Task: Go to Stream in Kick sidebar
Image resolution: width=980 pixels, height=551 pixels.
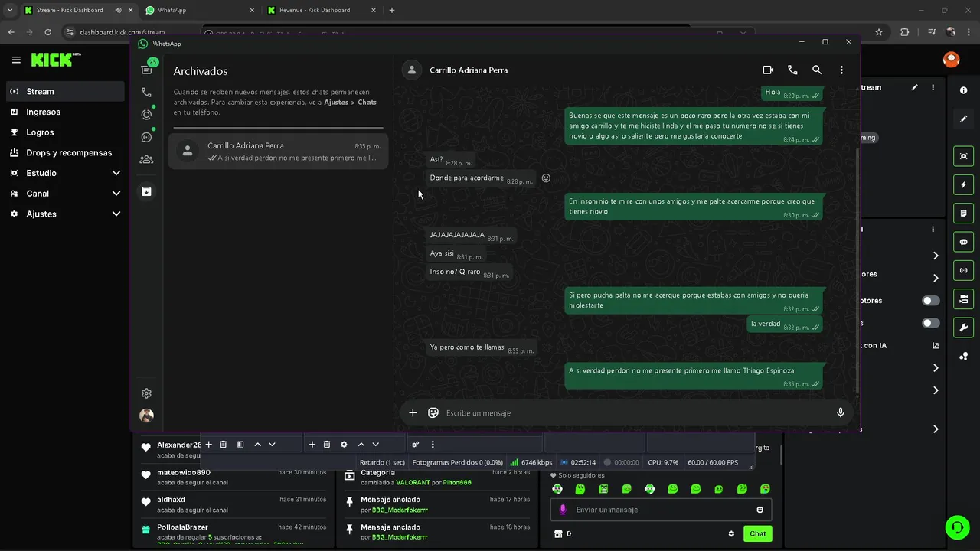Action: (x=64, y=91)
